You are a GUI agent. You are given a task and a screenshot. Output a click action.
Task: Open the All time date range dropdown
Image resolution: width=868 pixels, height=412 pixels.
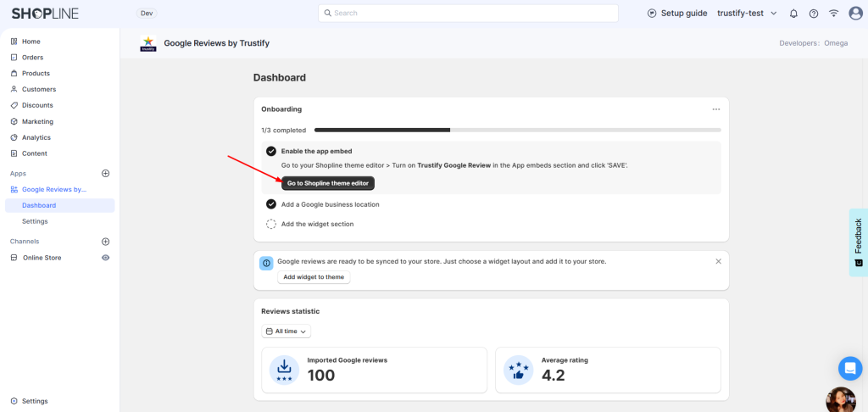click(x=287, y=331)
